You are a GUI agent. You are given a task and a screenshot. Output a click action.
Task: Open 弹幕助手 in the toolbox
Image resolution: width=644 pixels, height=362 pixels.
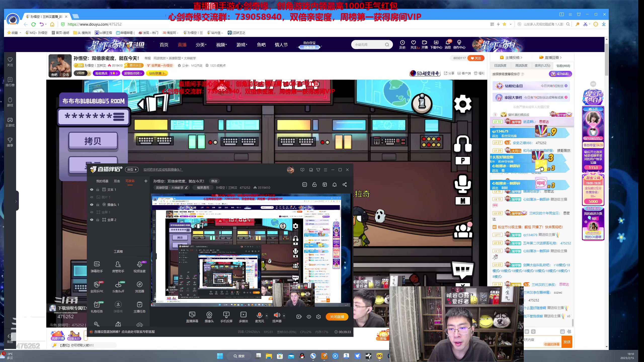pyautogui.click(x=97, y=267)
